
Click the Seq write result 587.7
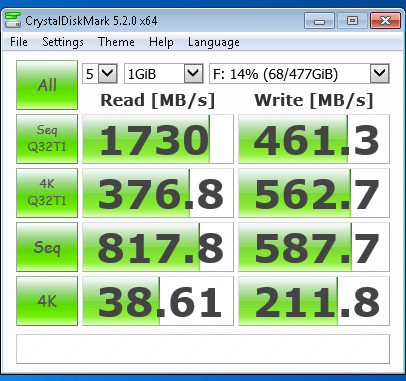(314, 247)
